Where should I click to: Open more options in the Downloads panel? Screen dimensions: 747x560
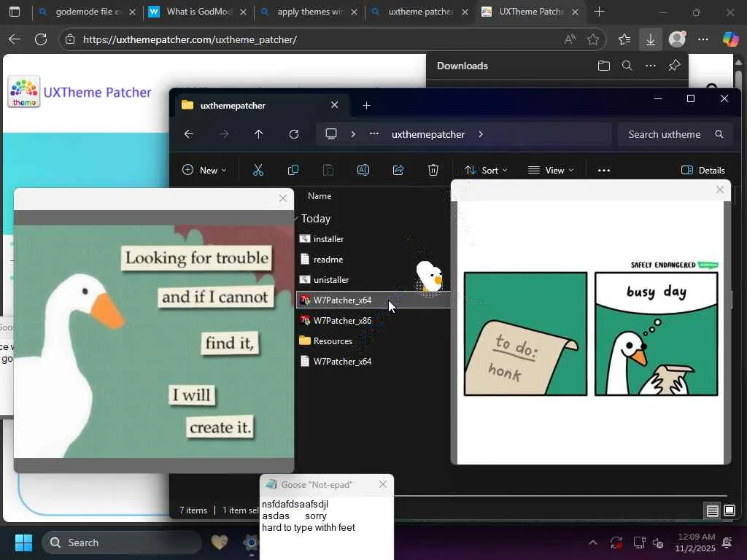click(x=650, y=66)
